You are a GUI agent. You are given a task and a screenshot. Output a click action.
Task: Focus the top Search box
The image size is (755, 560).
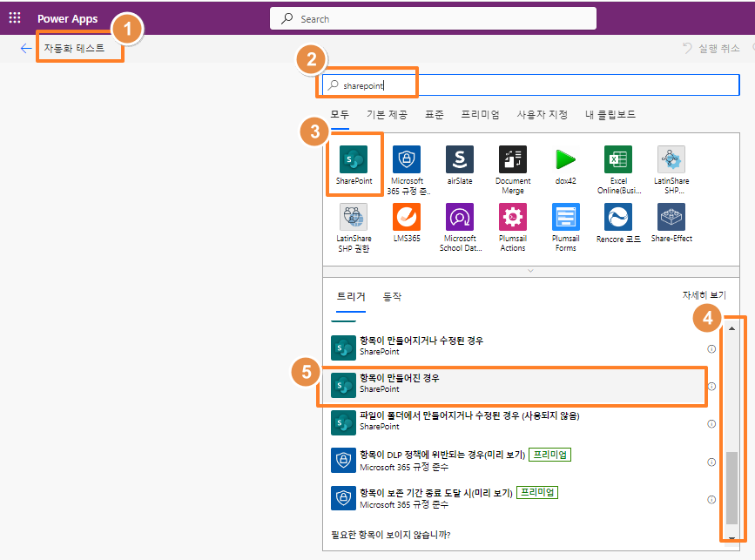[433, 19]
